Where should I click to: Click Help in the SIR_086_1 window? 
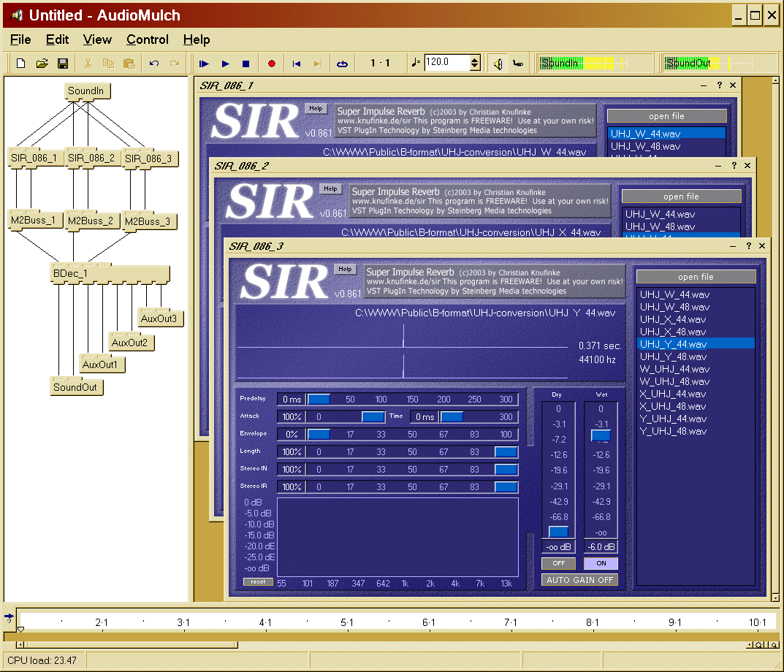pyautogui.click(x=316, y=108)
